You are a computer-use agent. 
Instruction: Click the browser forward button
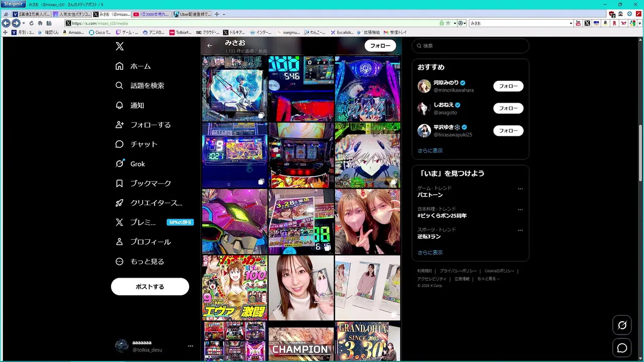(16, 23)
